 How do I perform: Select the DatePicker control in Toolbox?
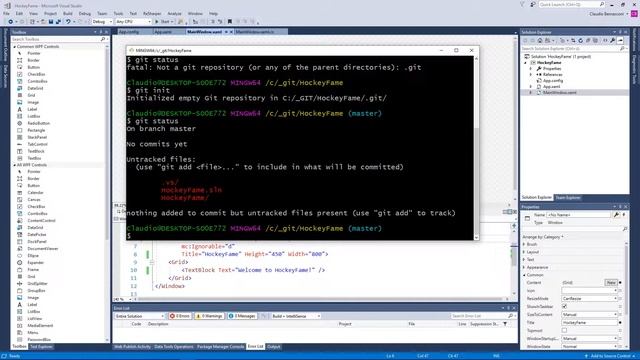point(37,235)
